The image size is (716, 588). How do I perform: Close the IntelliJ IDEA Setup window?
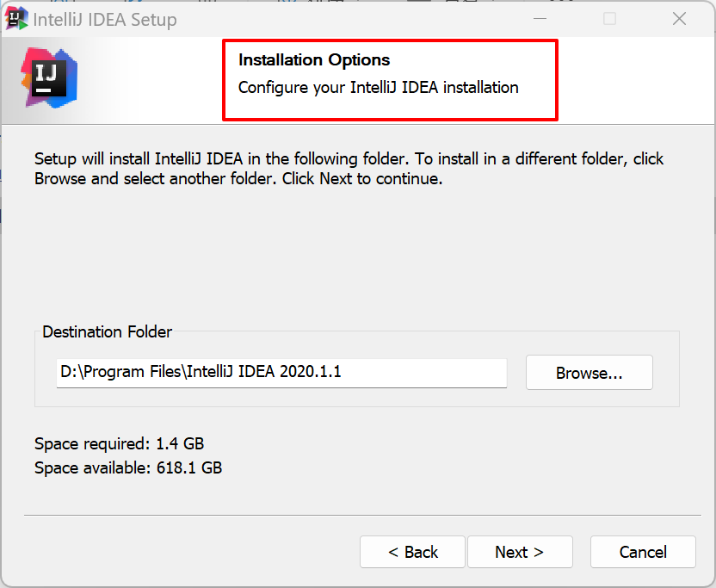(x=679, y=19)
